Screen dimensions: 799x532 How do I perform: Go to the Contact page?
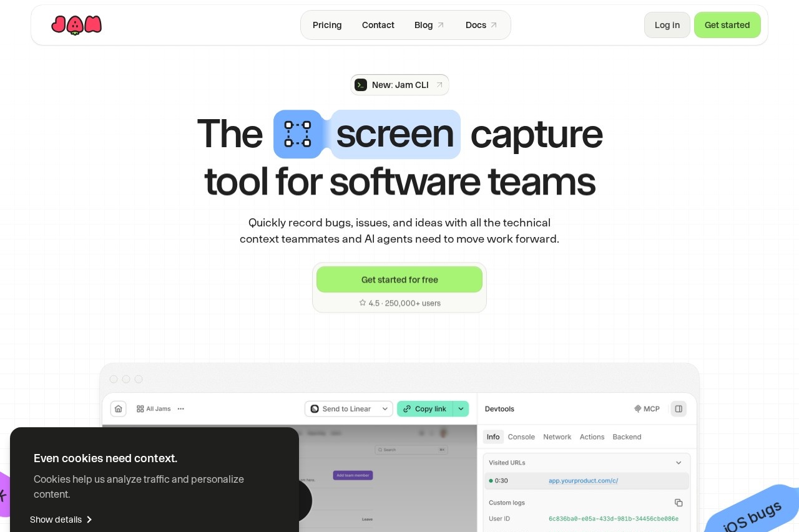[x=378, y=25]
